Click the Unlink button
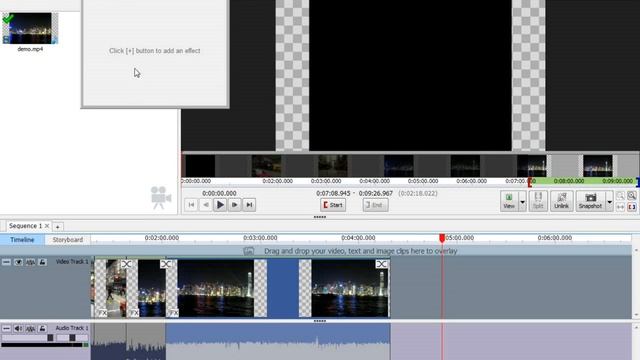 562,201
